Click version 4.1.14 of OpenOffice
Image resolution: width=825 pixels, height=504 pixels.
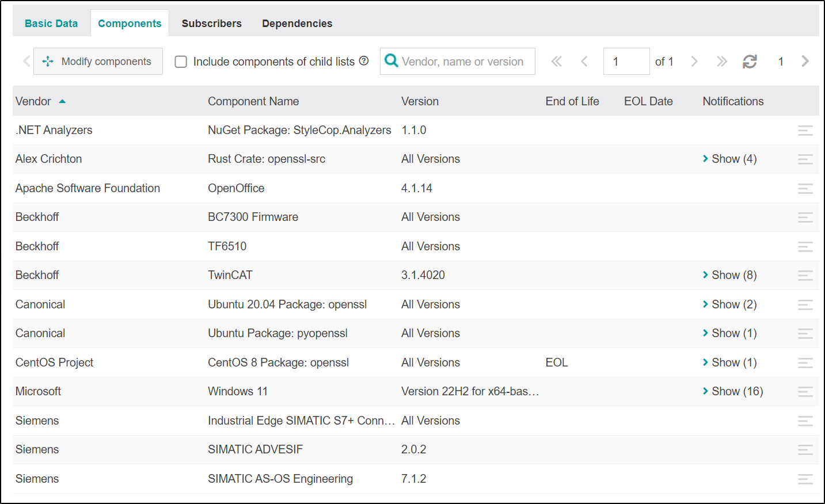point(417,188)
